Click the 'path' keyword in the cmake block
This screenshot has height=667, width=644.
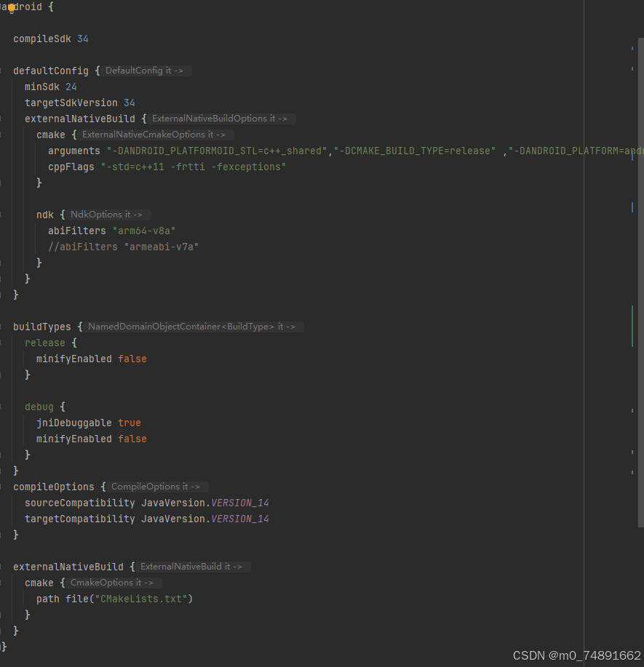coord(48,599)
